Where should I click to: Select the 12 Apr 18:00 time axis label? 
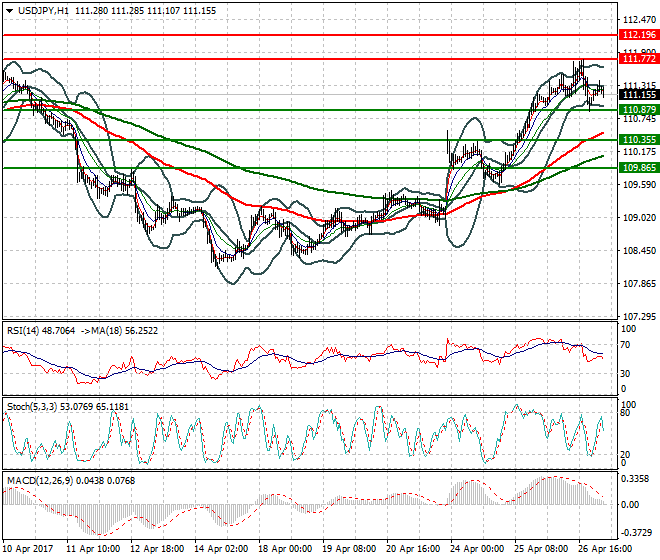pyautogui.click(x=157, y=549)
